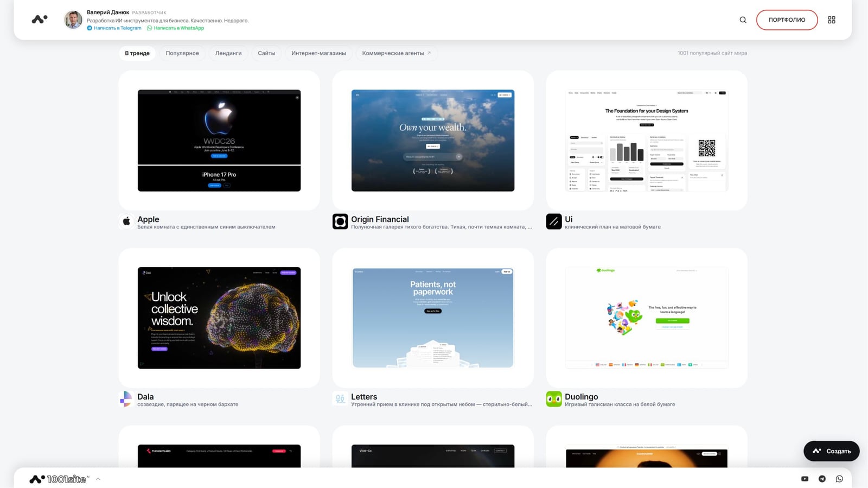Click the Dala card title text
Screen dimensions: 868x488
tap(145, 397)
